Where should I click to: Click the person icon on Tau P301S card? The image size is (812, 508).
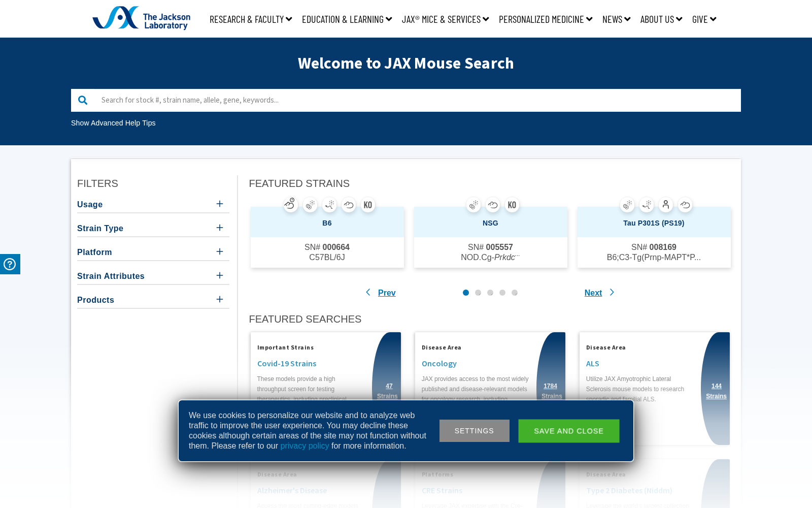[x=666, y=205]
